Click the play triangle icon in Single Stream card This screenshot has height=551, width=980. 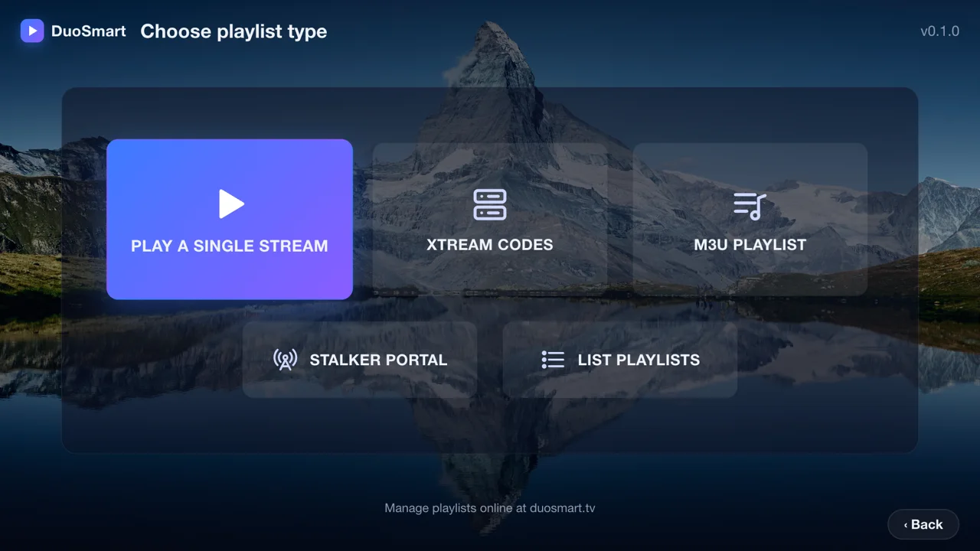click(230, 204)
